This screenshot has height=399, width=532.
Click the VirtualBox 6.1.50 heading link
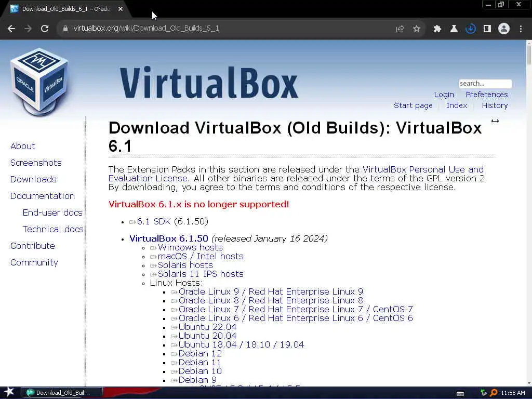pyautogui.click(x=169, y=238)
